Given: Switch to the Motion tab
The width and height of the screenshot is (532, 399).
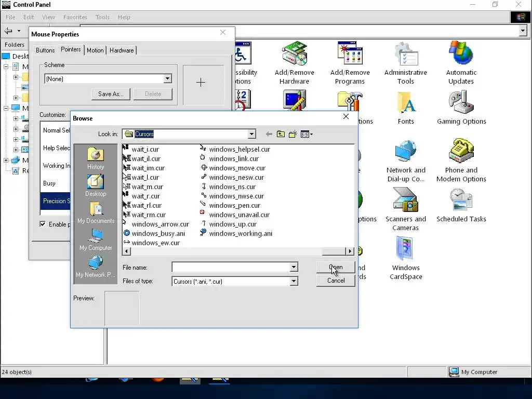Looking at the screenshot, I should pyautogui.click(x=95, y=50).
